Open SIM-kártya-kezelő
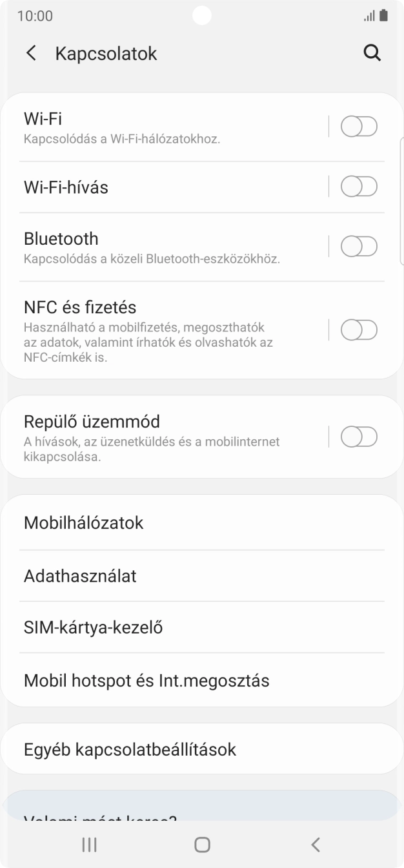This screenshot has width=404, height=868. [x=93, y=626]
